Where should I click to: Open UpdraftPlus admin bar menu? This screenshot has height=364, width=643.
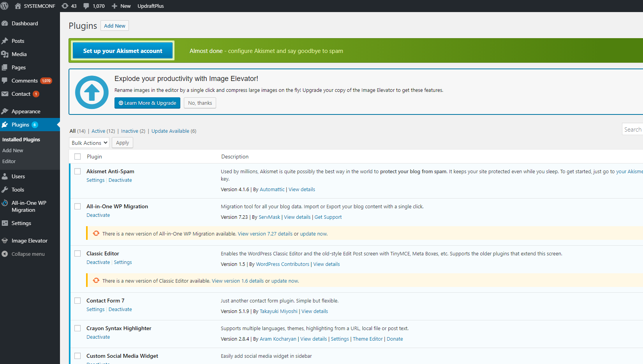pos(151,6)
